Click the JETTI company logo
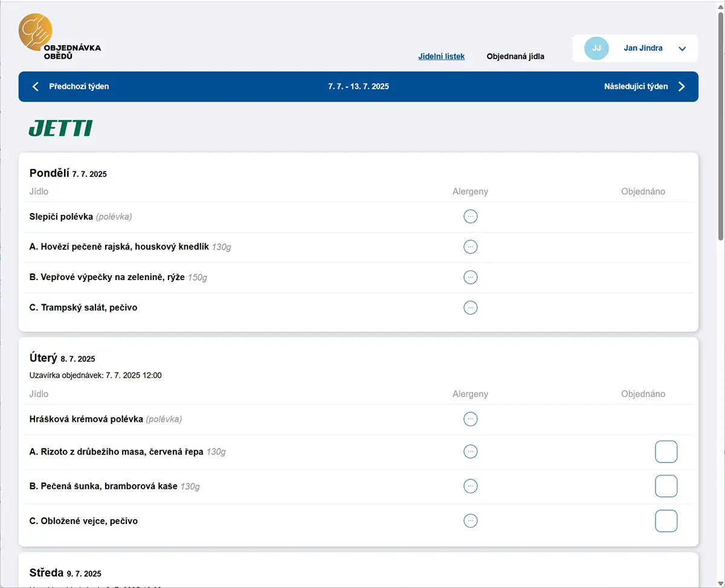 60,128
